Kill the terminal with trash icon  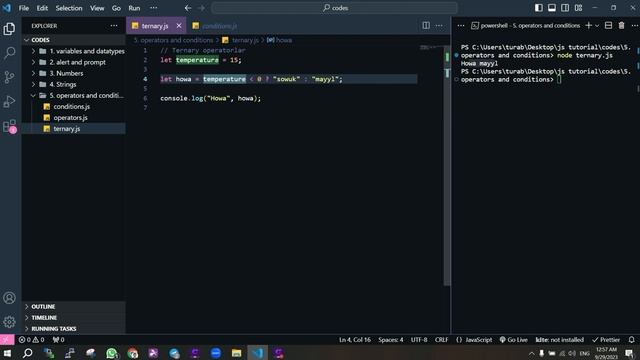click(621, 25)
